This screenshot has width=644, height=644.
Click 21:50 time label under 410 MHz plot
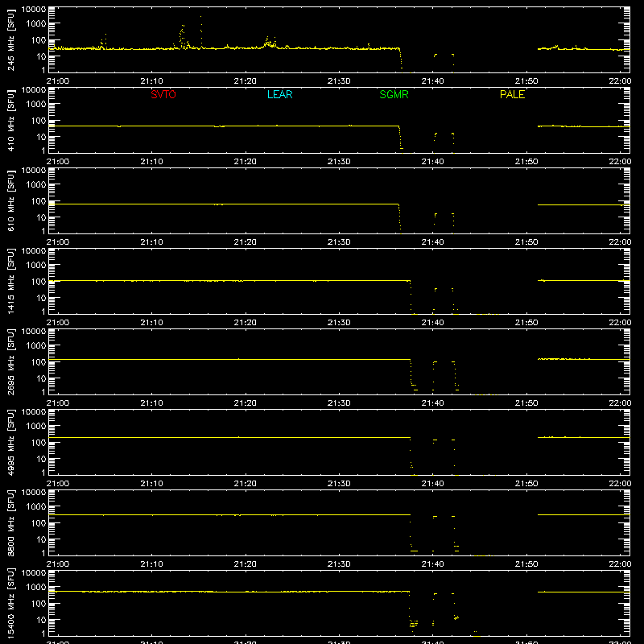point(526,162)
